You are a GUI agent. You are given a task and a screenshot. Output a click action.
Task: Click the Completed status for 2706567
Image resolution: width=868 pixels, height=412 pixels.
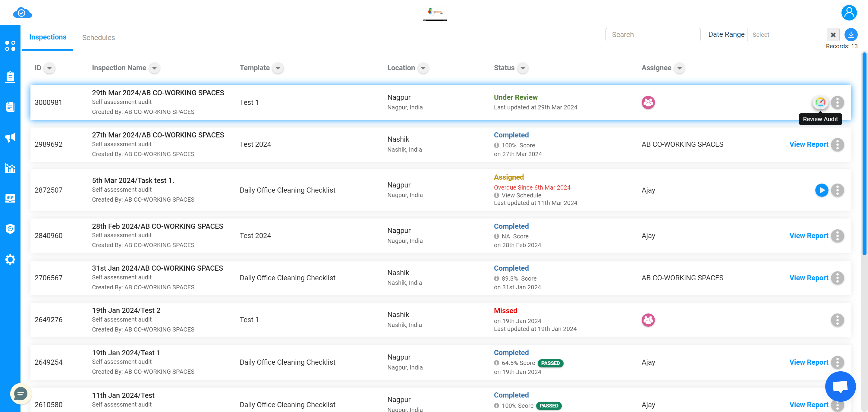click(511, 268)
